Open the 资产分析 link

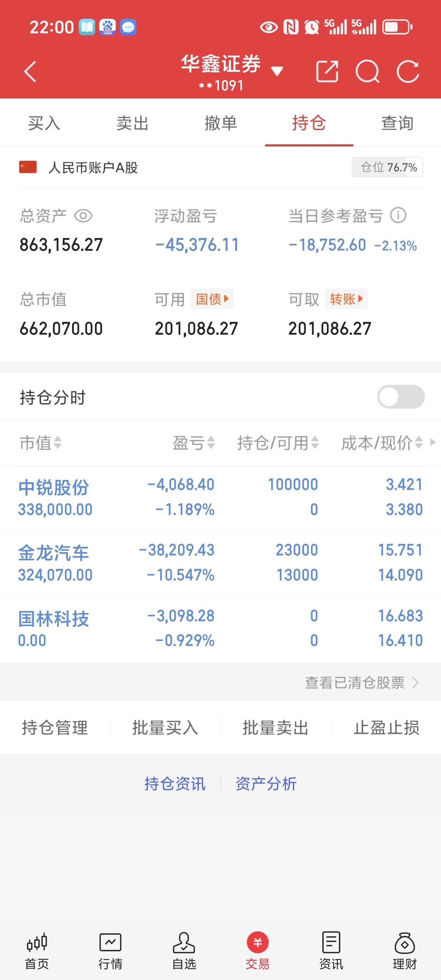266,784
